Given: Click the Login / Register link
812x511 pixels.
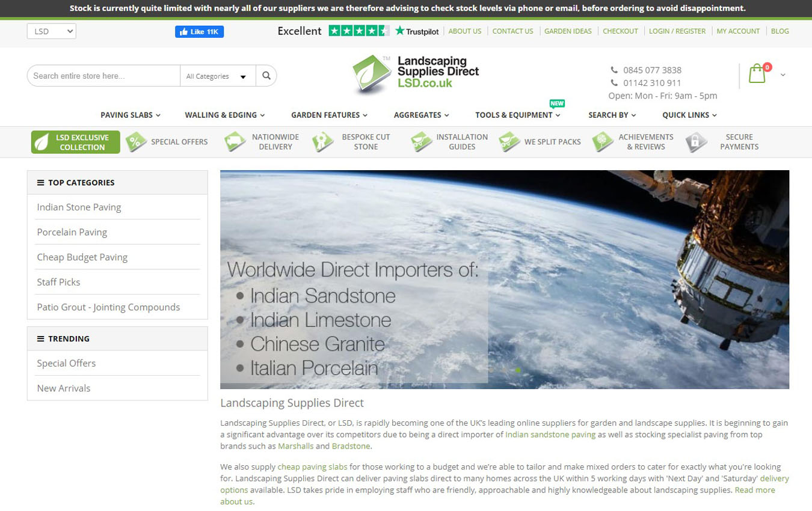Looking at the screenshot, I should pyautogui.click(x=677, y=31).
